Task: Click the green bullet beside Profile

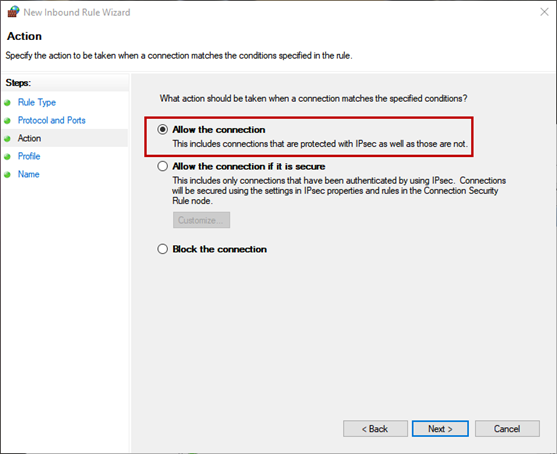Action: (x=7, y=157)
